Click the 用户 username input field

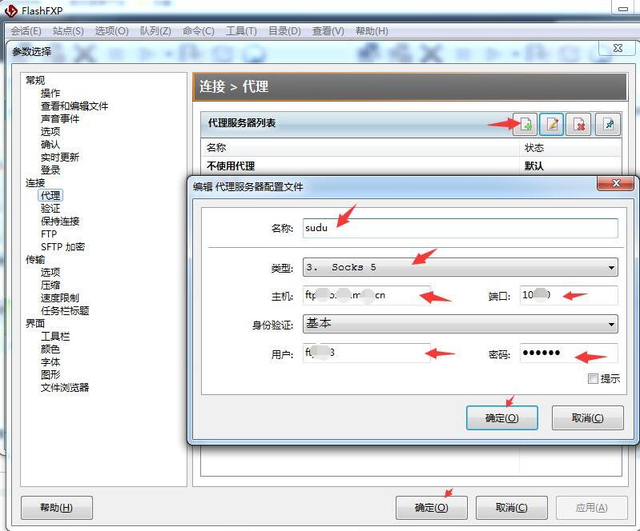click(367, 353)
